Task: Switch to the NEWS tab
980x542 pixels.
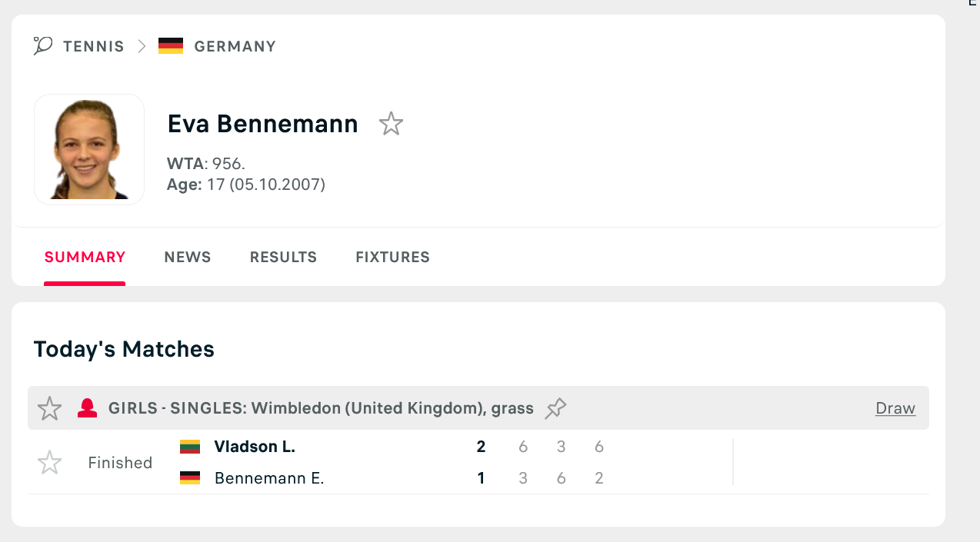Action: tap(188, 258)
